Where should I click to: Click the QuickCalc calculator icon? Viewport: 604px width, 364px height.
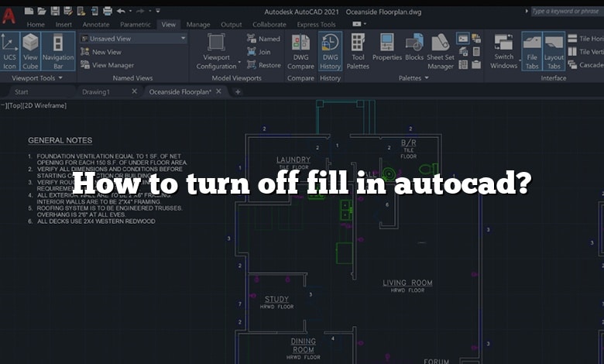pos(476,52)
